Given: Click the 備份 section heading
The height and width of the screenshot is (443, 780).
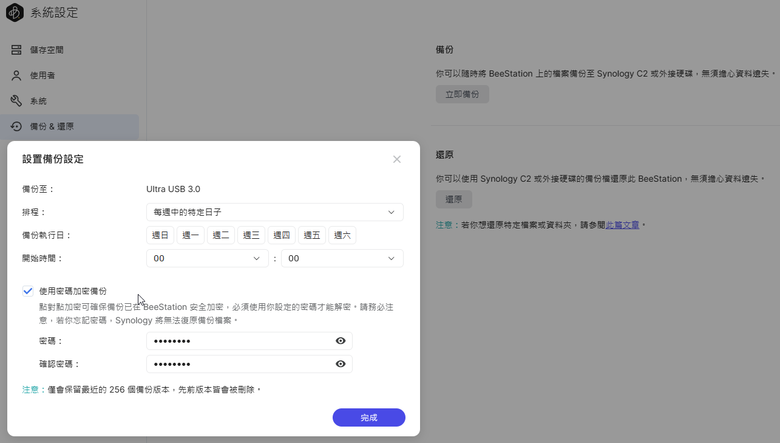Looking at the screenshot, I should (x=445, y=50).
